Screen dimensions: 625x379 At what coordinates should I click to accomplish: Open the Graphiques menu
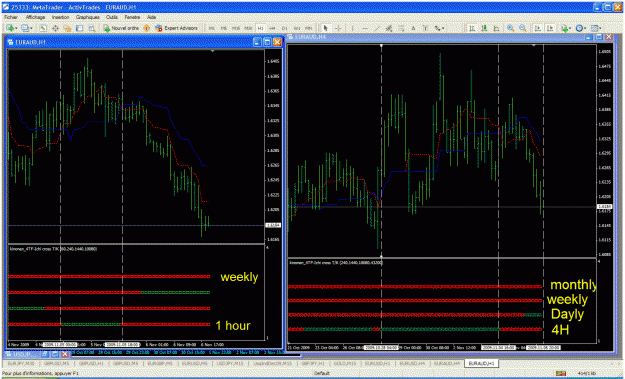tap(88, 17)
